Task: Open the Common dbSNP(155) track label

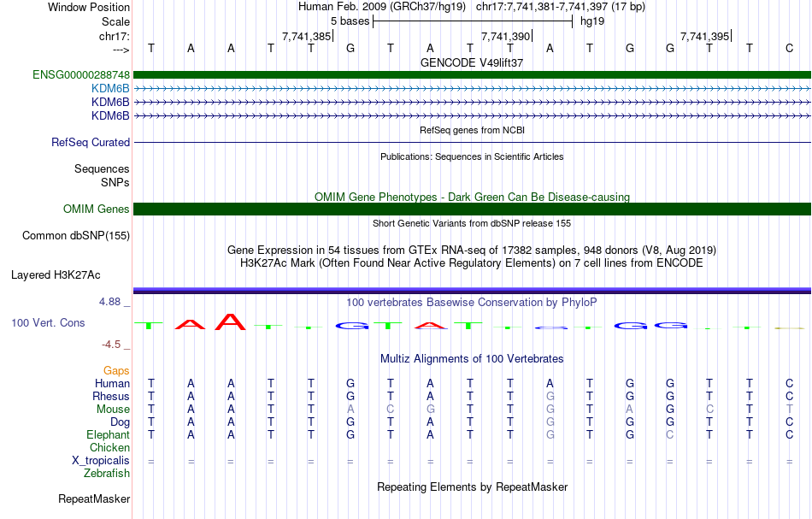Action: coord(76,236)
